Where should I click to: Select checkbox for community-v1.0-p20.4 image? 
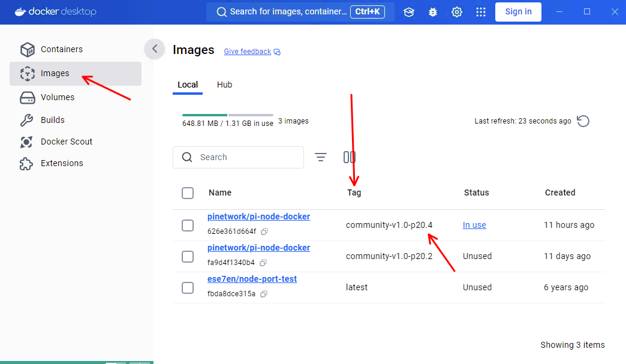[x=188, y=225]
